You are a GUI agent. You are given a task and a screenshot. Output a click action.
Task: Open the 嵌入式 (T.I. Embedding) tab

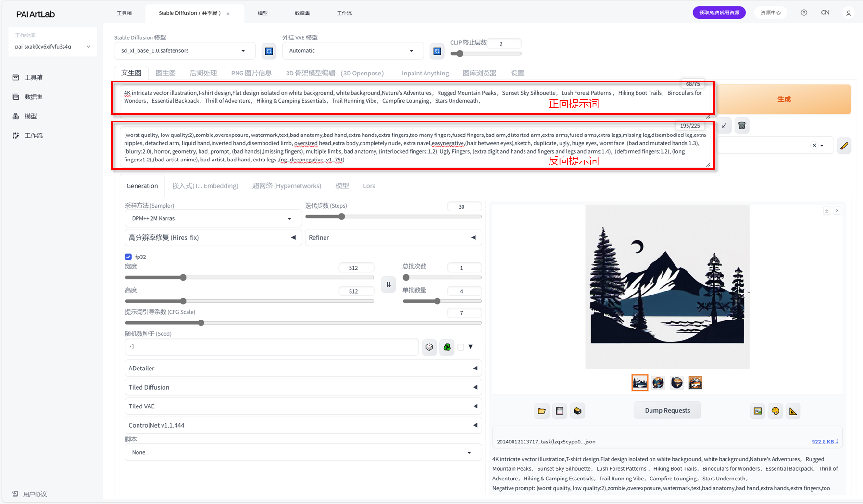205,186
